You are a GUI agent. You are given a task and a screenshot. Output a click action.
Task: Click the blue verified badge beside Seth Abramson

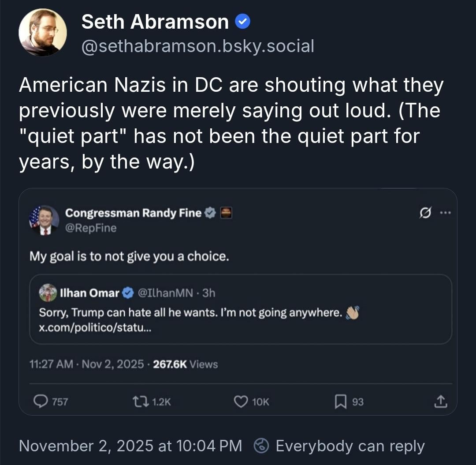(x=243, y=22)
